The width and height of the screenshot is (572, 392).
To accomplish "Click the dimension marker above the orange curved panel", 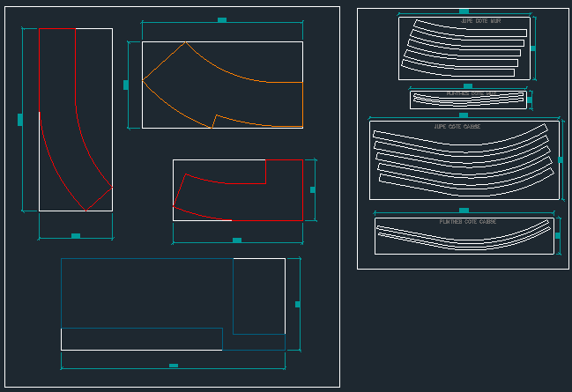I will [222, 19].
